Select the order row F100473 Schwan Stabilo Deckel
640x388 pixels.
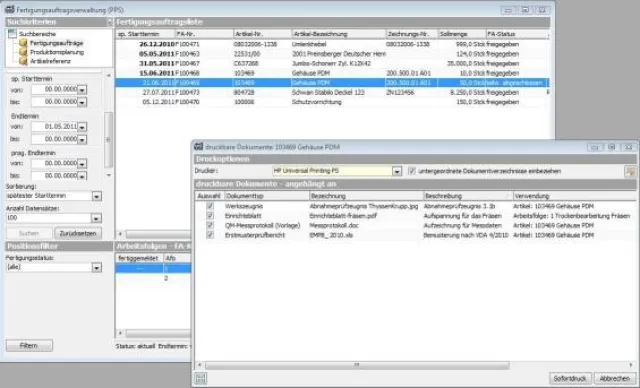point(332,93)
